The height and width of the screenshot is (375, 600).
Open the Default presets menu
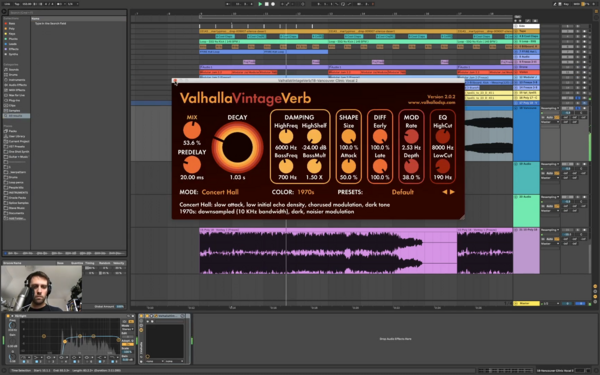(403, 192)
